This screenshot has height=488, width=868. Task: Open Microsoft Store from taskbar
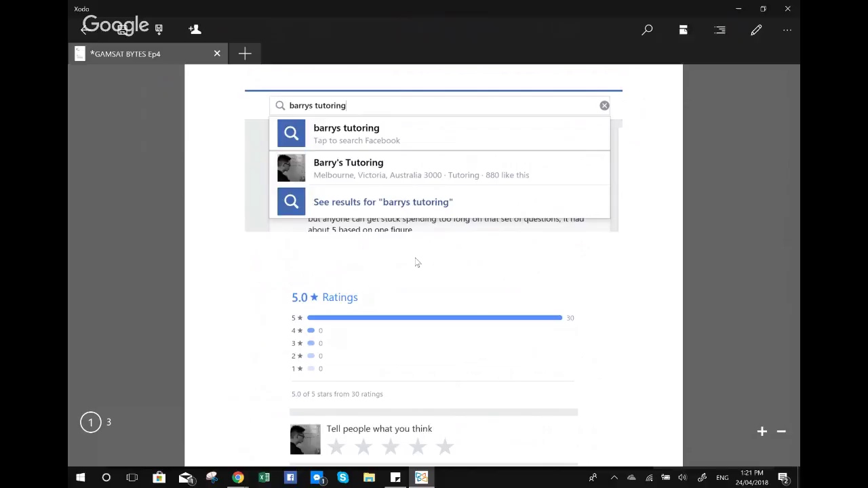click(x=159, y=478)
